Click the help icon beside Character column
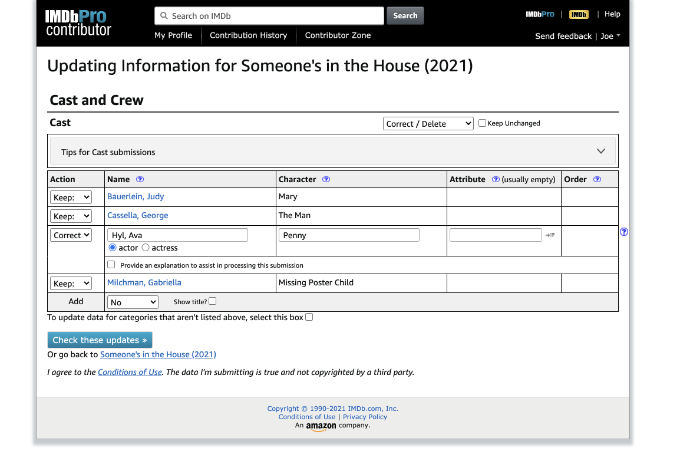 point(326,179)
